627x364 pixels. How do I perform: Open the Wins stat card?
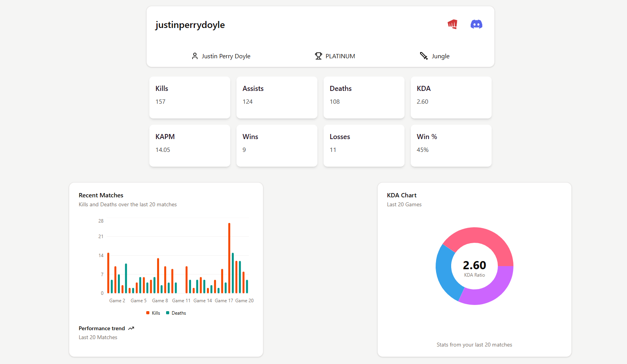coord(277,146)
